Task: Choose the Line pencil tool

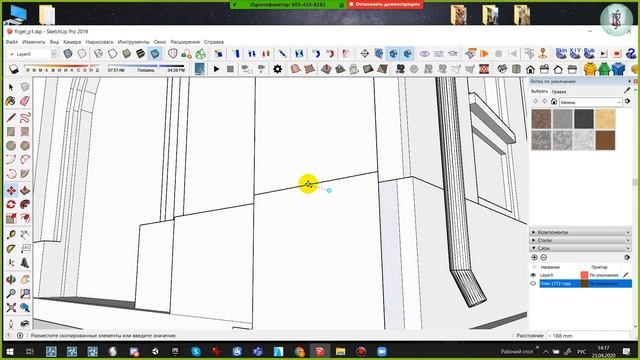Action: pyautogui.click(x=11, y=118)
